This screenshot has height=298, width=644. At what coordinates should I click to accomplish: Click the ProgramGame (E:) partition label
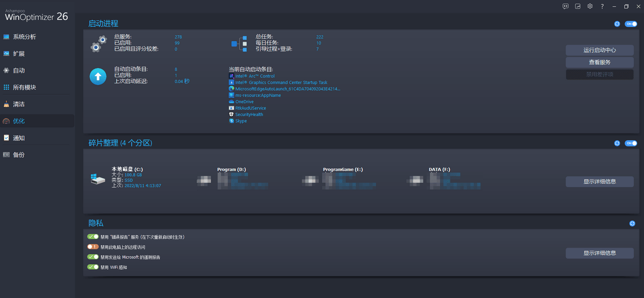click(x=343, y=170)
